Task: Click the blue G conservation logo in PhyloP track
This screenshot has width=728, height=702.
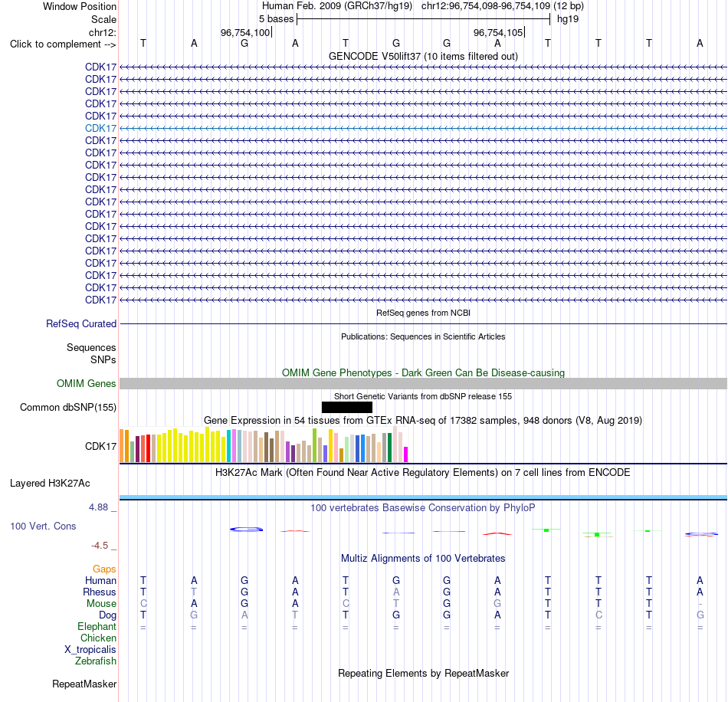Action: 247,530
